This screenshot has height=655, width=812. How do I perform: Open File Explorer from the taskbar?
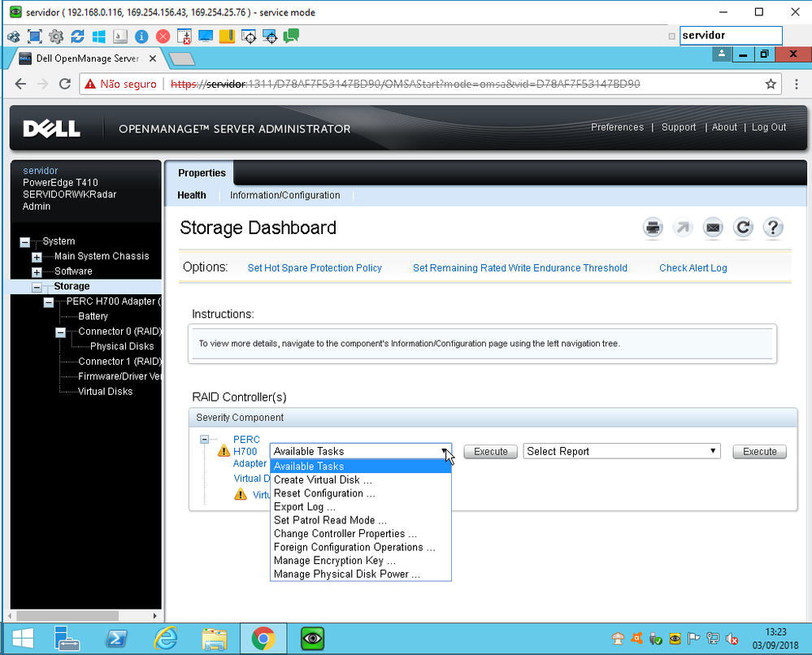click(x=215, y=638)
